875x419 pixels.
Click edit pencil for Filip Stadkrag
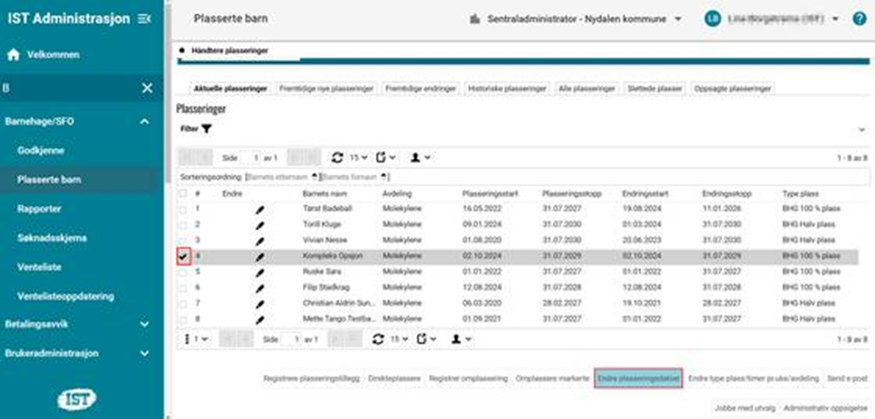(x=261, y=288)
